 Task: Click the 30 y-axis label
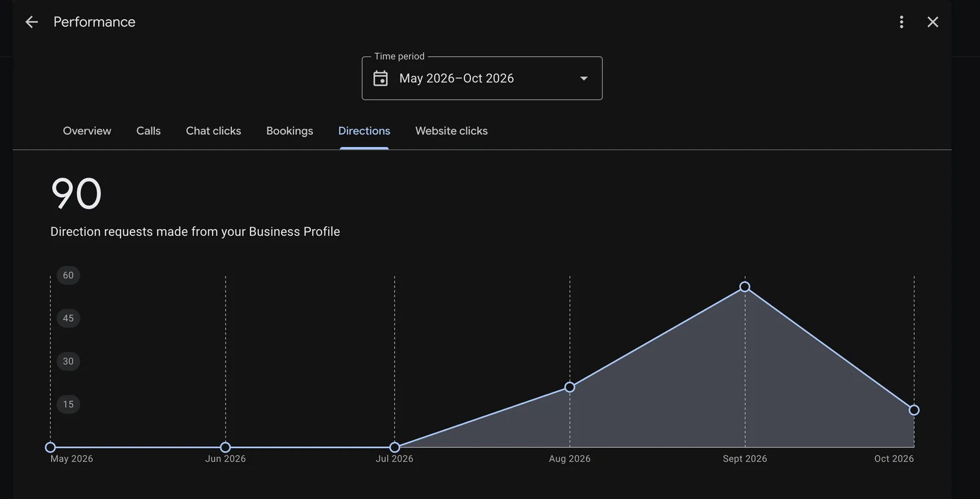(x=68, y=361)
